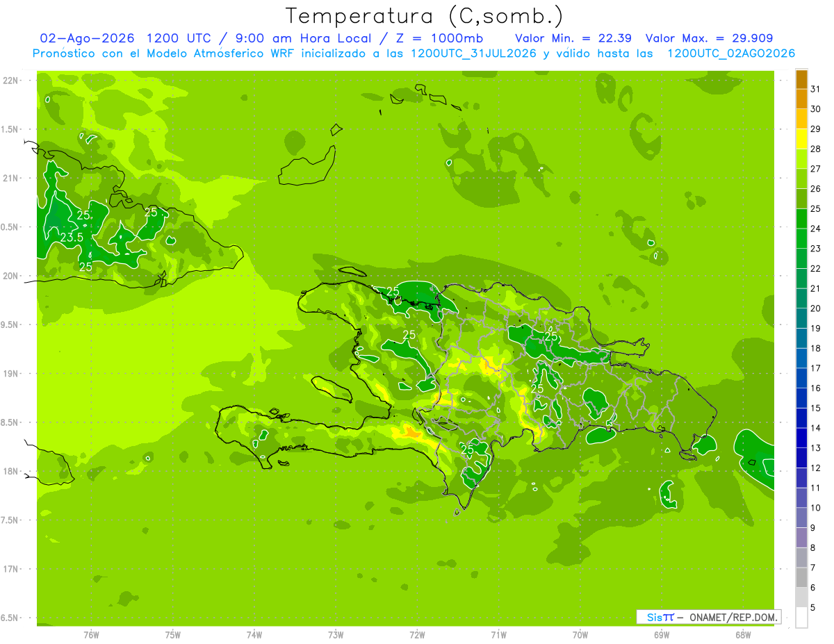Pick the orange colorbar swatch between 30 and 31
The image size is (834, 644).
801,99
